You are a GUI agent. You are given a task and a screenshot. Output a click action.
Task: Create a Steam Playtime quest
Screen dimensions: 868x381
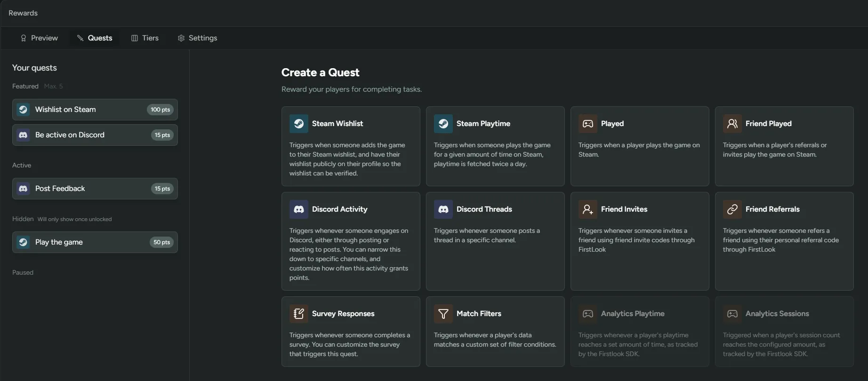click(495, 146)
